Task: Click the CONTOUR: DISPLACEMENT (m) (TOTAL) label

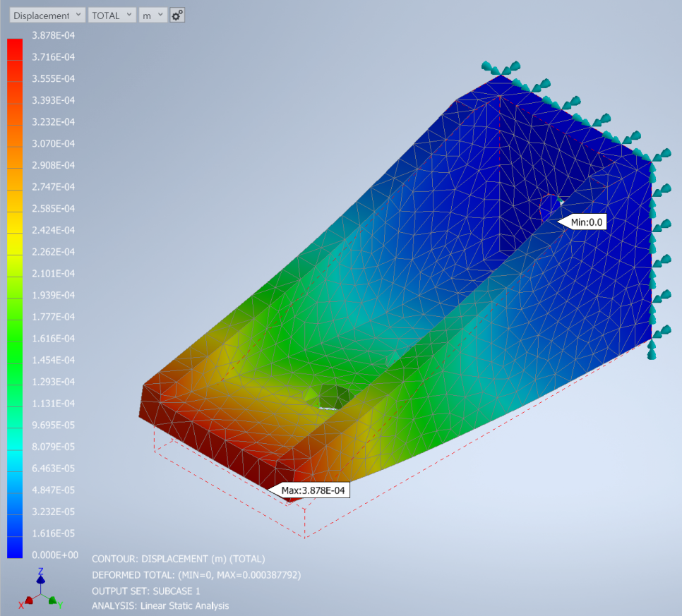Action: (x=178, y=559)
